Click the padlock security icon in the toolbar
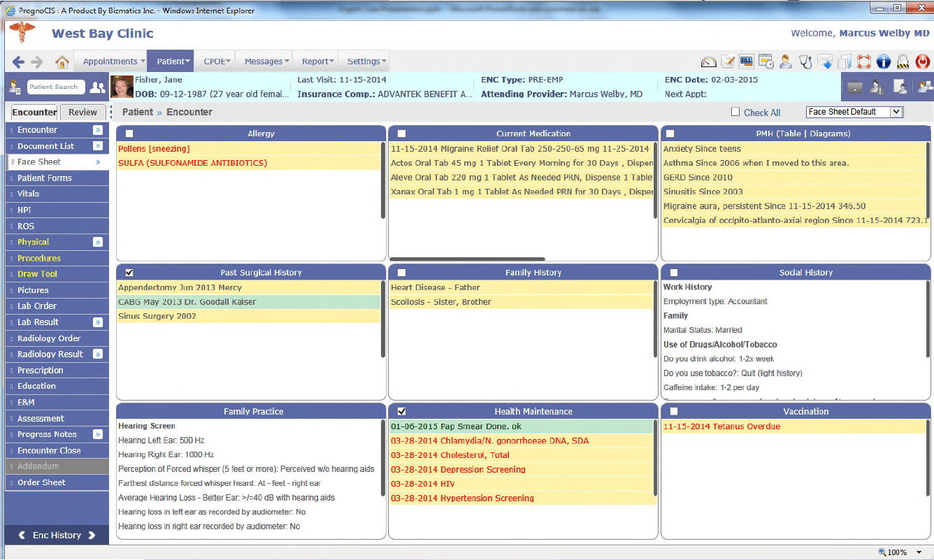934x560 pixels. point(901,62)
